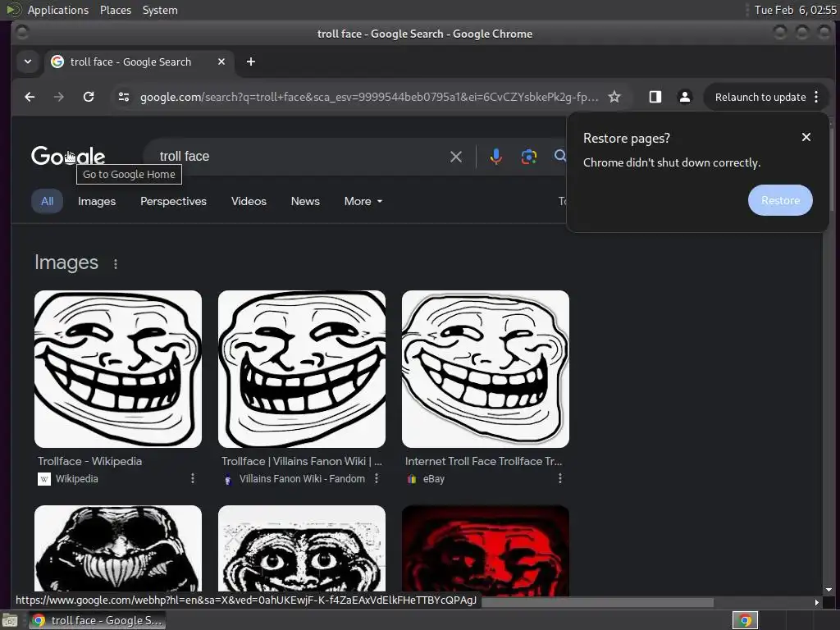The width and height of the screenshot is (840, 630).
Task: Bookmark this page with the star icon
Action: 614,97
